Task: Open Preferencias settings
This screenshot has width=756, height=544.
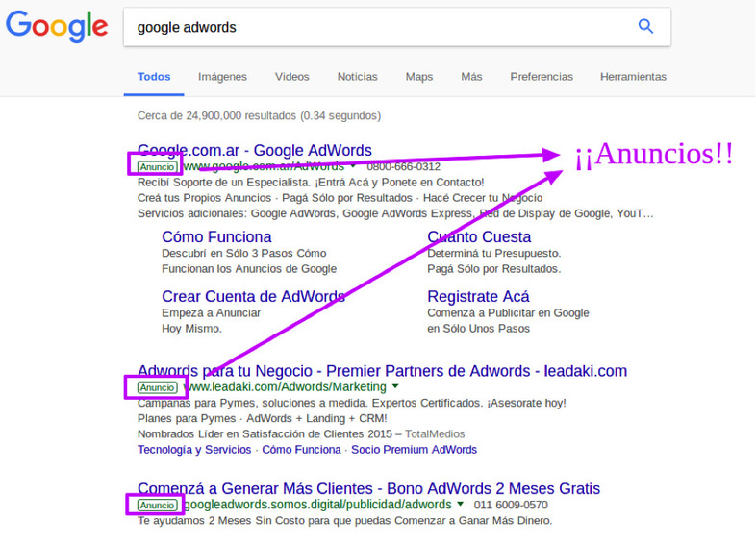Action: click(x=542, y=77)
